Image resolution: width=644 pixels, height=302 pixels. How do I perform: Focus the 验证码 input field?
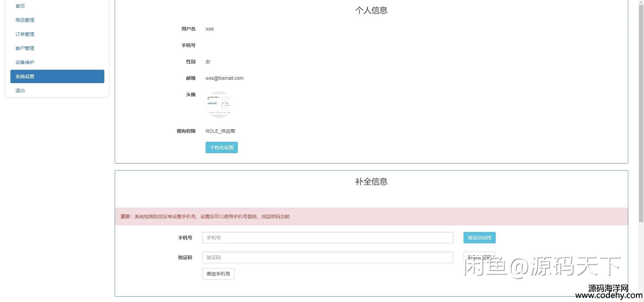(328, 257)
